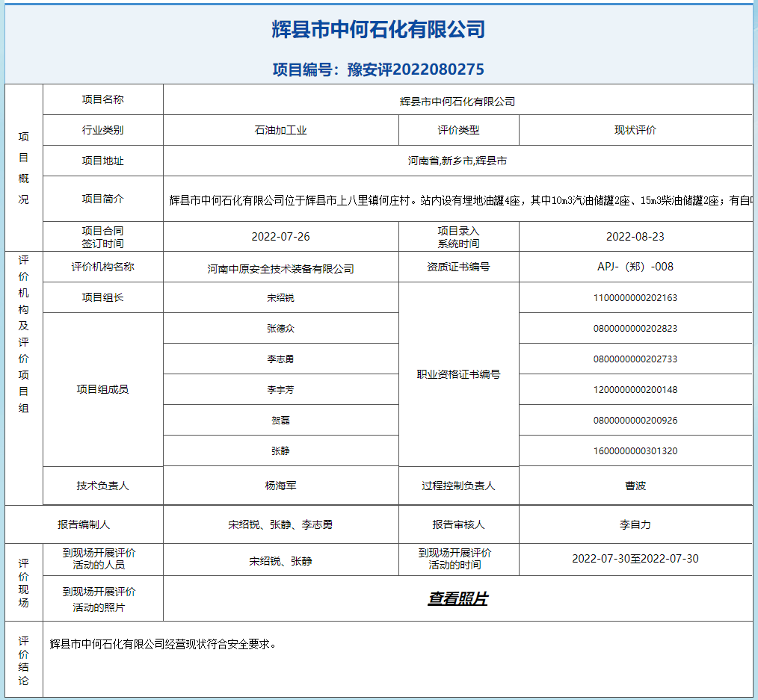Image resolution: width=758 pixels, height=700 pixels.
Task: Click report reviewer name 李自力
Action: [x=635, y=524]
